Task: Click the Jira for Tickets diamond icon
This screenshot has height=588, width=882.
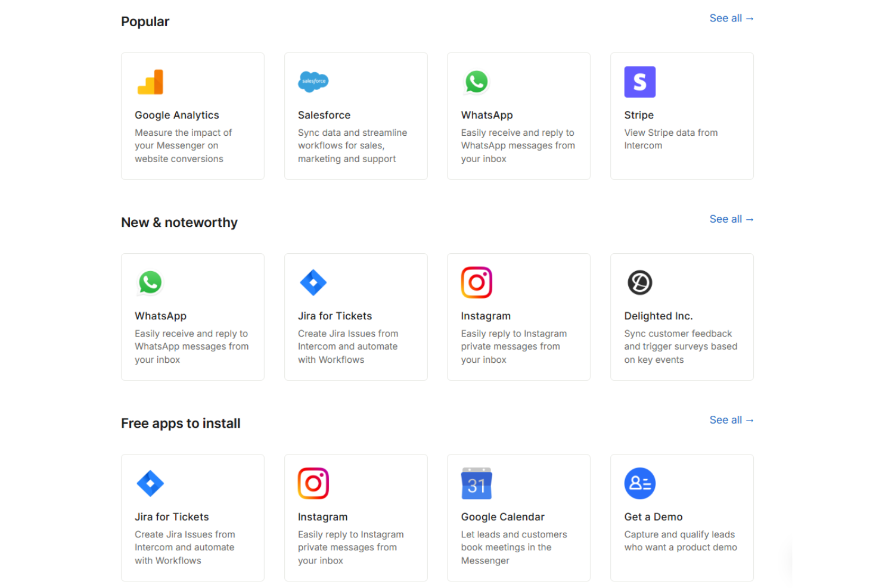Action: click(313, 282)
